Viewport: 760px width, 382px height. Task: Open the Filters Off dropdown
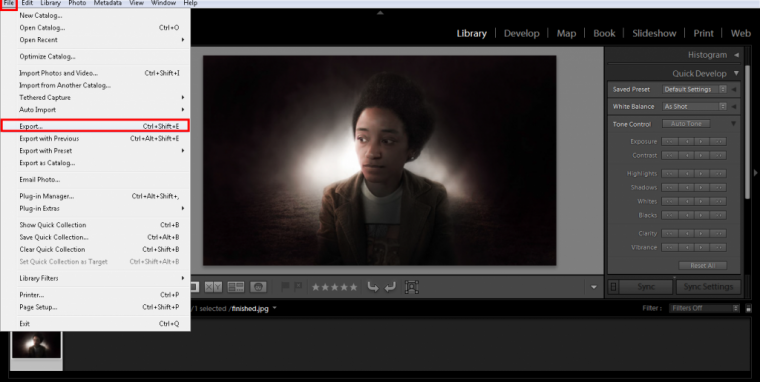coord(704,308)
